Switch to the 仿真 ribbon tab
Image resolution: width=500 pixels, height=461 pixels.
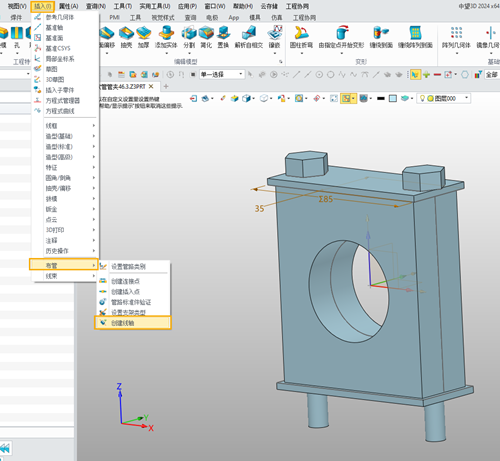[277, 17]
